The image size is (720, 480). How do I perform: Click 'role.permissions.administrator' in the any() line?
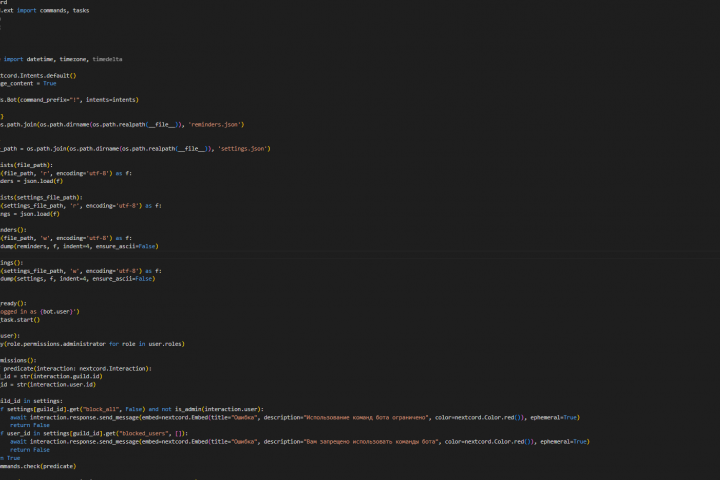click(54, 344)
